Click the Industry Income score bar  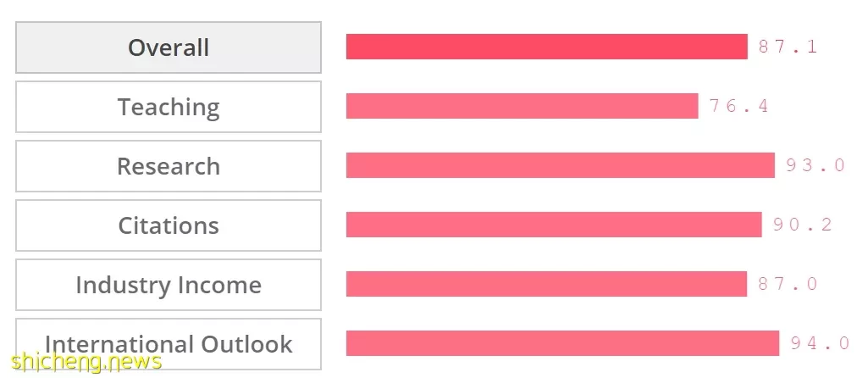[546, 284]
